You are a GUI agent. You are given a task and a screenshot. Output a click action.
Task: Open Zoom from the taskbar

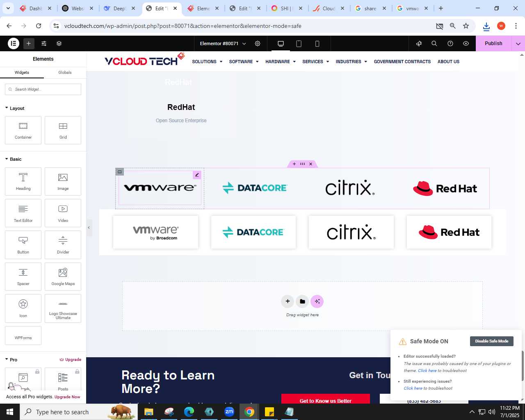[x=229, y=412]
